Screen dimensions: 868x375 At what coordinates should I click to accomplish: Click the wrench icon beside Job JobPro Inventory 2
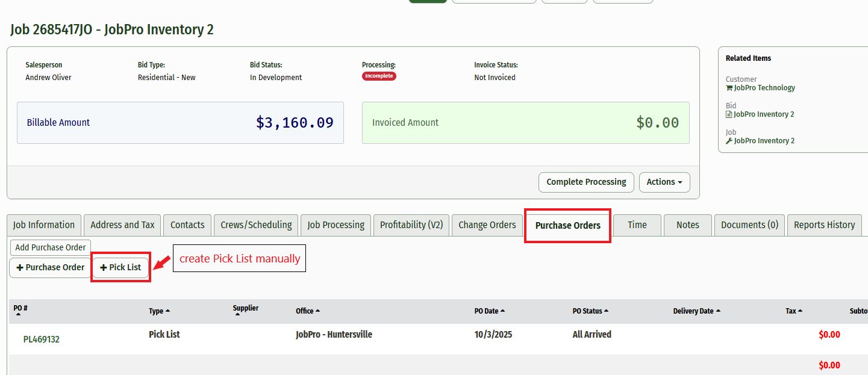tap(729, 141)
